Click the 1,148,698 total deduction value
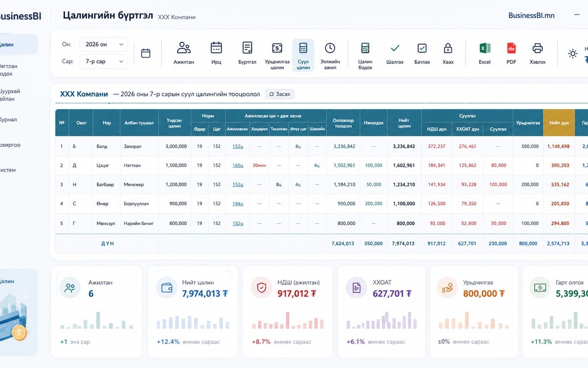 tap(559, 146)
